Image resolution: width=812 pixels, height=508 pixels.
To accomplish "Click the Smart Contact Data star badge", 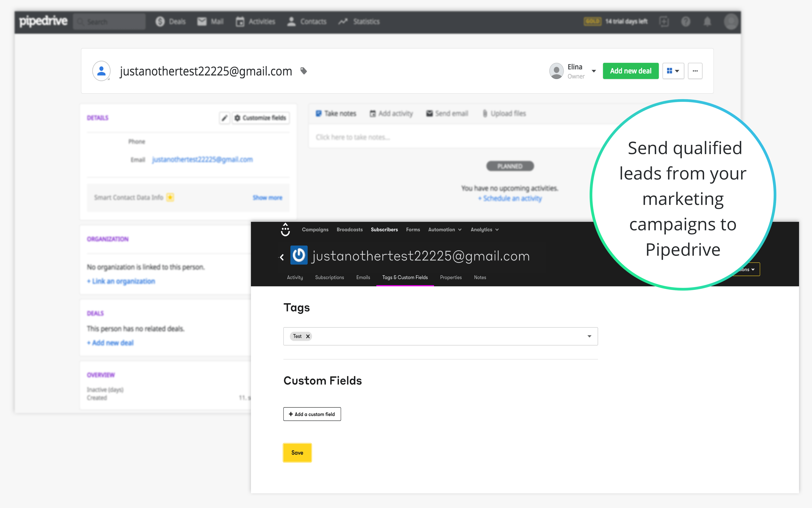I will [170, 197].
